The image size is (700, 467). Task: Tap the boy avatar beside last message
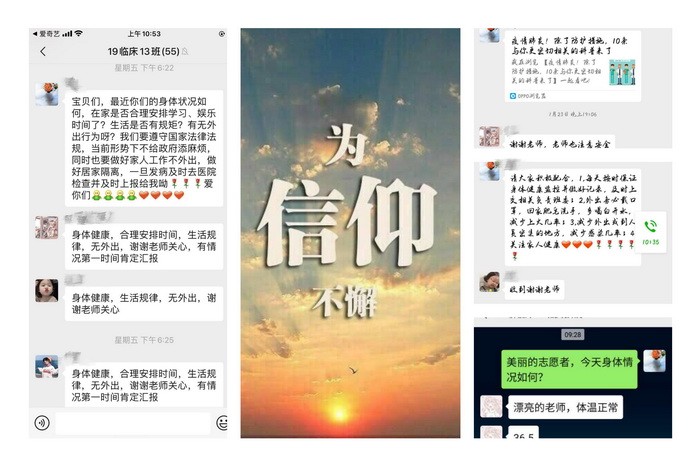[47, 367]
